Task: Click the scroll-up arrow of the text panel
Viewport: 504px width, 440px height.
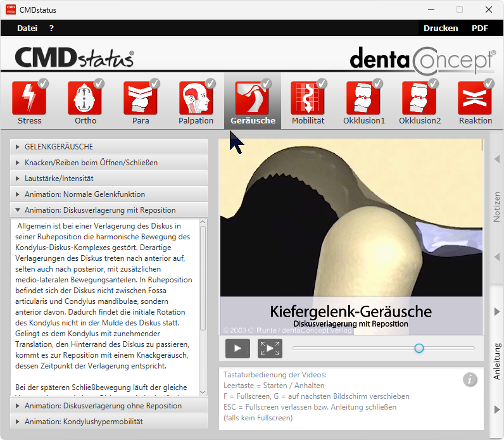Action: 203,222
